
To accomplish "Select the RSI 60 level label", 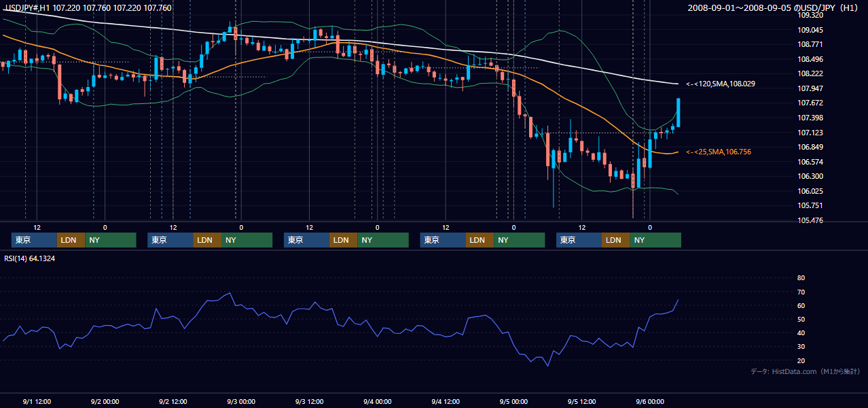I will pos(801,305).
